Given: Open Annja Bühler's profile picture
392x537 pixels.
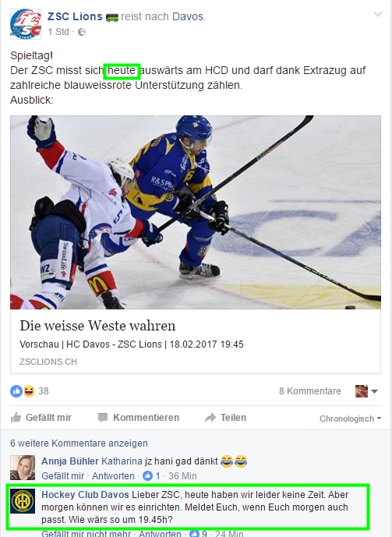Looking at the screenshot, I should 23,468.
